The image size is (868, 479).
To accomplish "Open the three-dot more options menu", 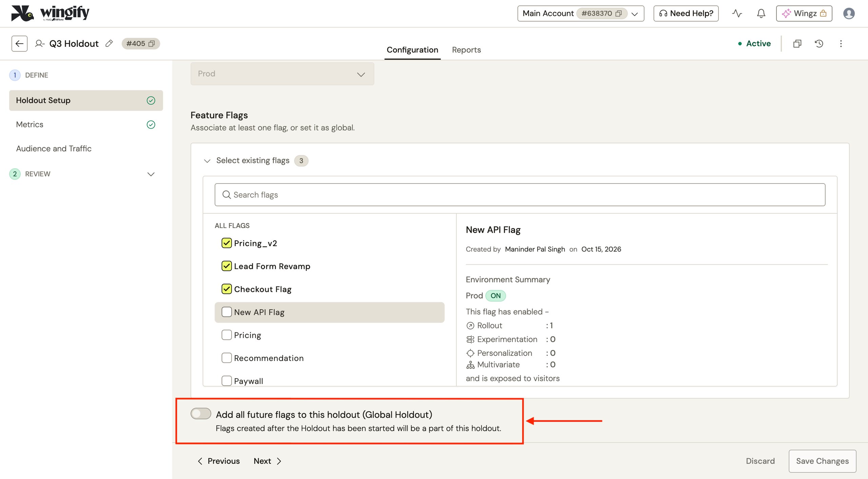I will click(841, 43).
